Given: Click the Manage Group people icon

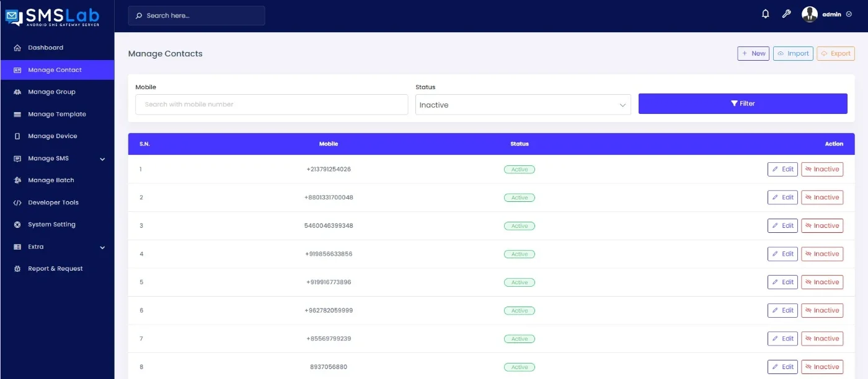Looking at the screenshot, I should click(x=17, y=92).
